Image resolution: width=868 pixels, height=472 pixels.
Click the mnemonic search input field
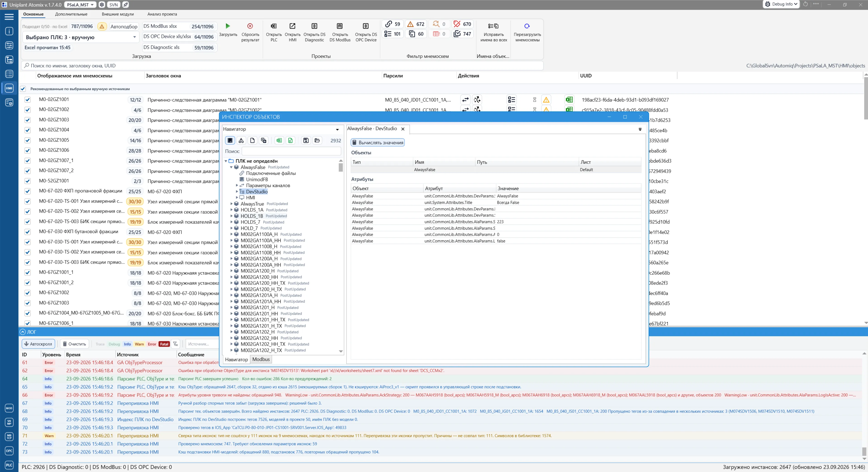click(x=282, y=66)
